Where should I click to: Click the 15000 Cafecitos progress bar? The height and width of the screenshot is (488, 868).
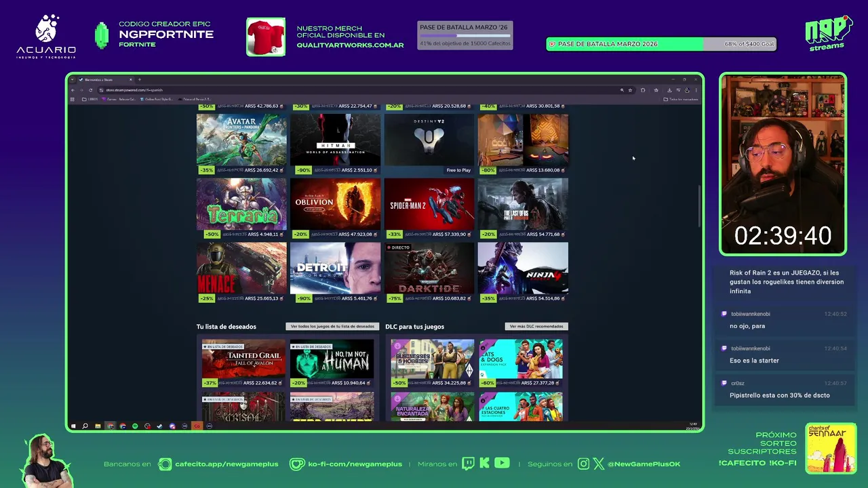(465, 35)
